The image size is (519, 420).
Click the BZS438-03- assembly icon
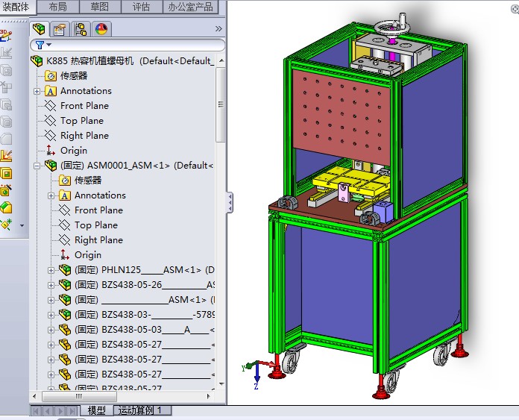pyautogui.click(x=65, y=314)
